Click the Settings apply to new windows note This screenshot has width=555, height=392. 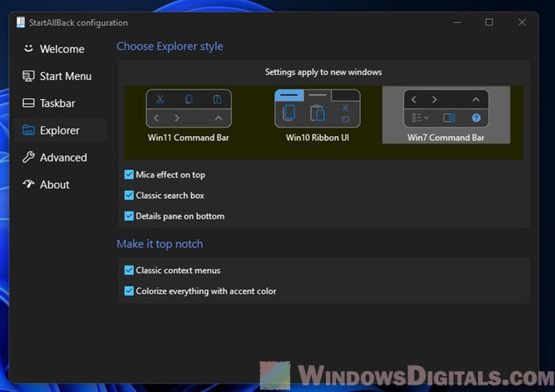tap(323, 72)
